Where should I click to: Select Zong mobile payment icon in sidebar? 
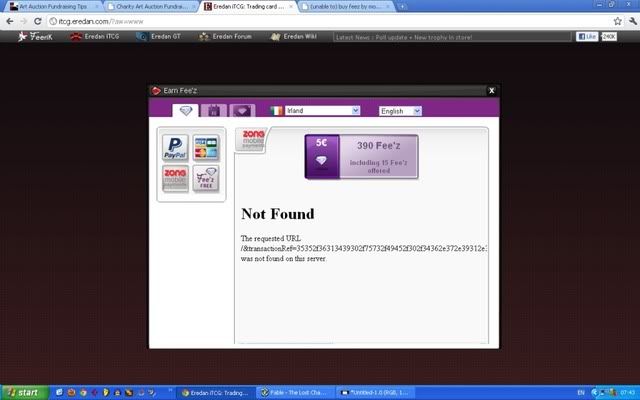tap(175, 180)
